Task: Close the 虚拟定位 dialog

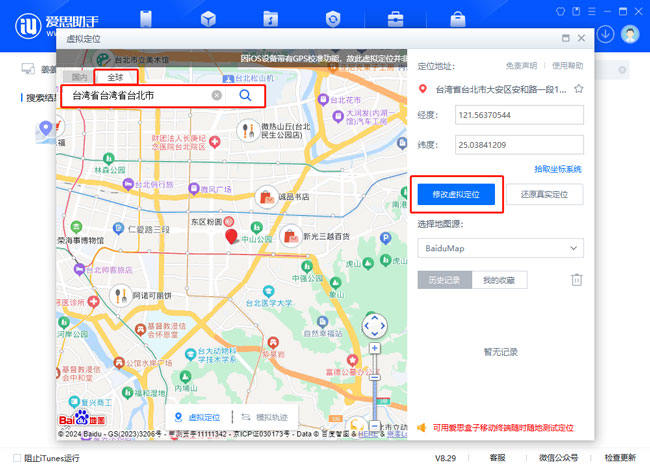Action: tap(581, 38)
